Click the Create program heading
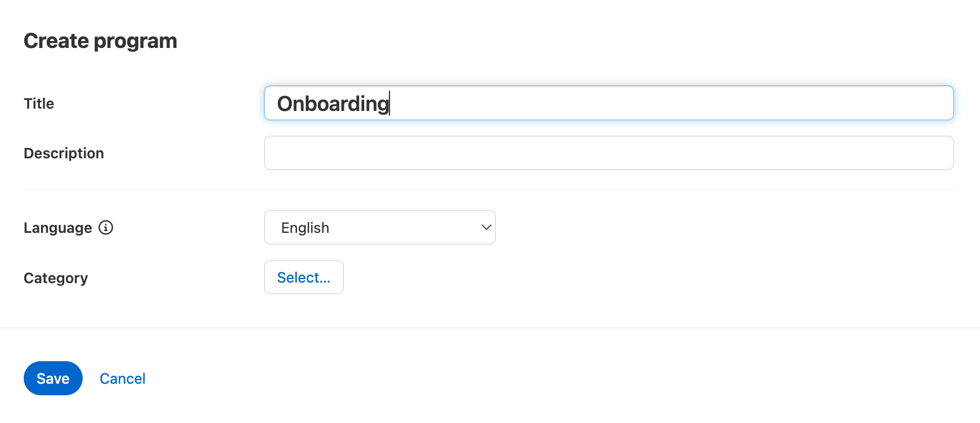Image resolution: width=980 pixels, height=423 pixels. pos(100,41)
